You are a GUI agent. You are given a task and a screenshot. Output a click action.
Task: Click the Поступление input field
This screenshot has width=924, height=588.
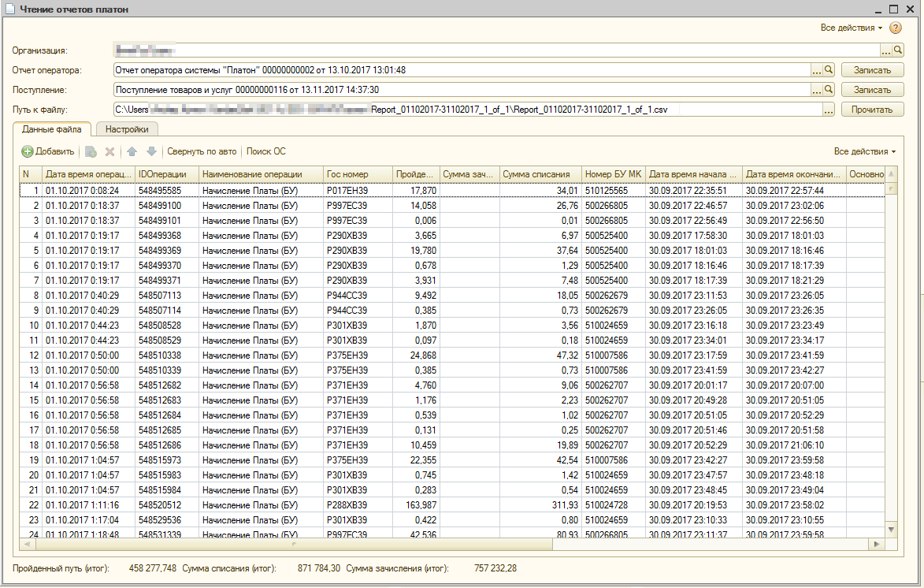coord(462,90)
